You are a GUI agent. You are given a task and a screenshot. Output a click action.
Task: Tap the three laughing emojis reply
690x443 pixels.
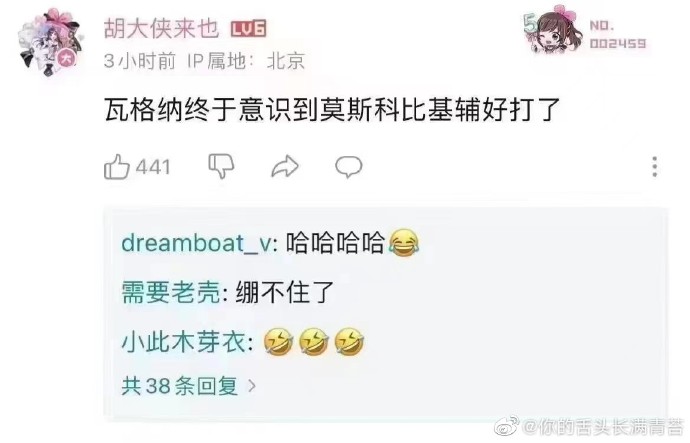(314, 341)
